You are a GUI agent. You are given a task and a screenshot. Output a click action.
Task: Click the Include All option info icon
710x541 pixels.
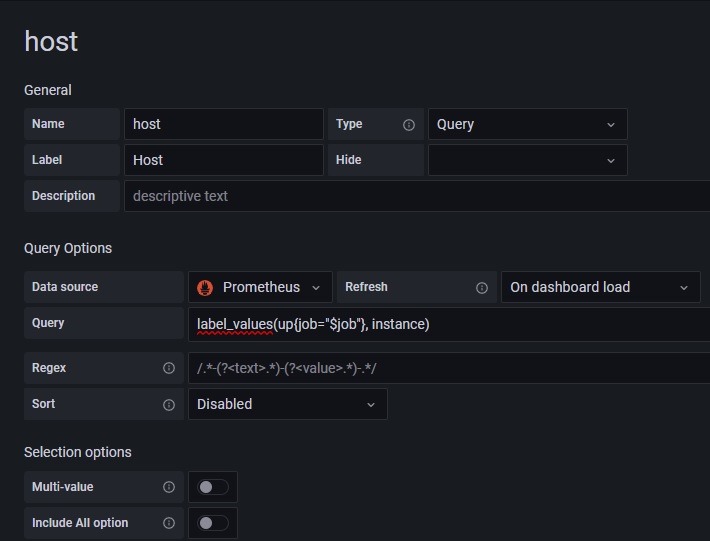168,523
